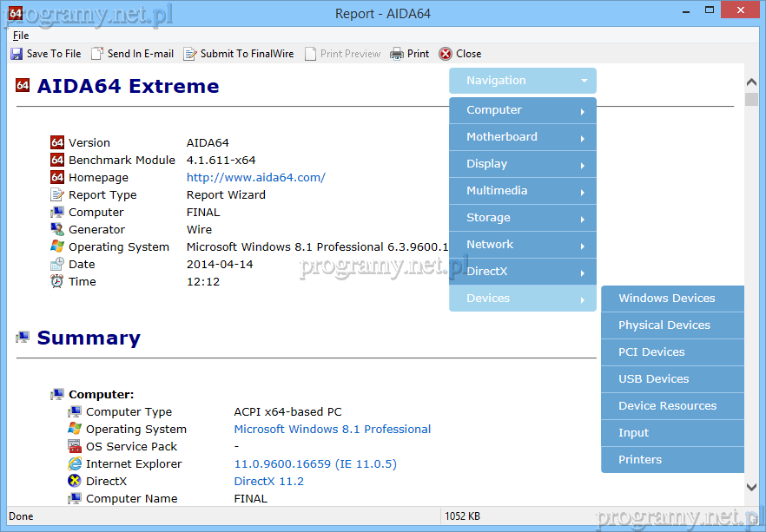Choose USB Devices in the submenu

[x=654, y=379]
